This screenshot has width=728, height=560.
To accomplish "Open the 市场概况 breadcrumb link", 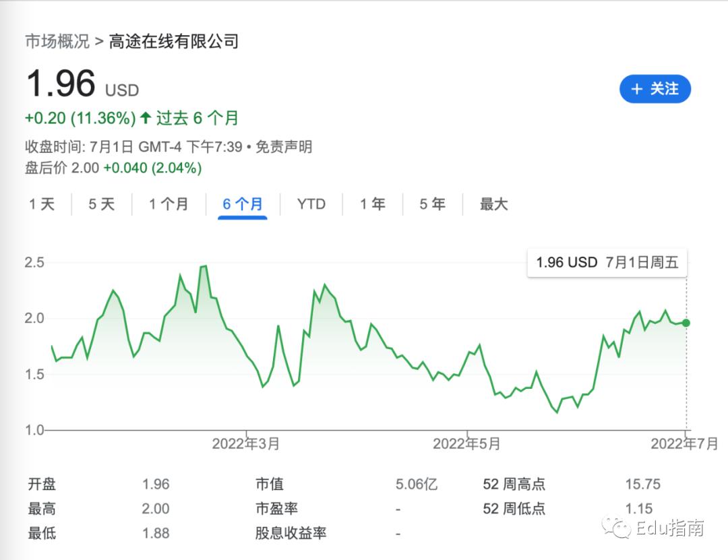I will [x=57, y=41].
